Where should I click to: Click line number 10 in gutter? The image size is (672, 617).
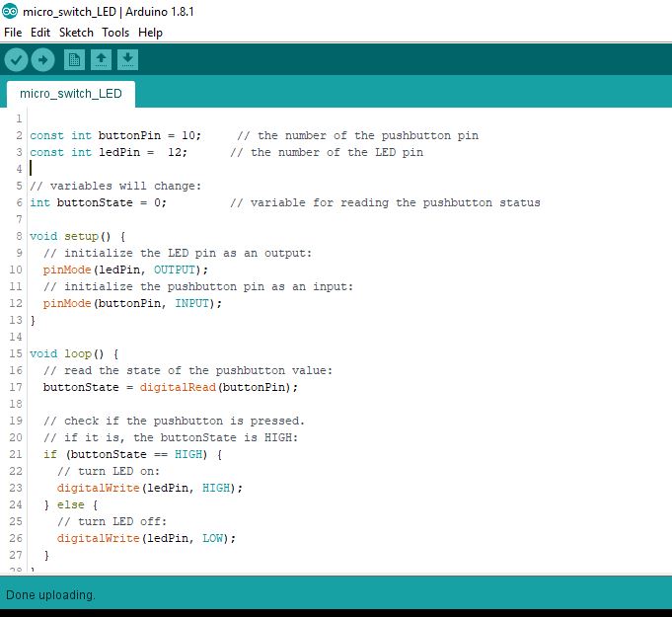click(16, 270)
